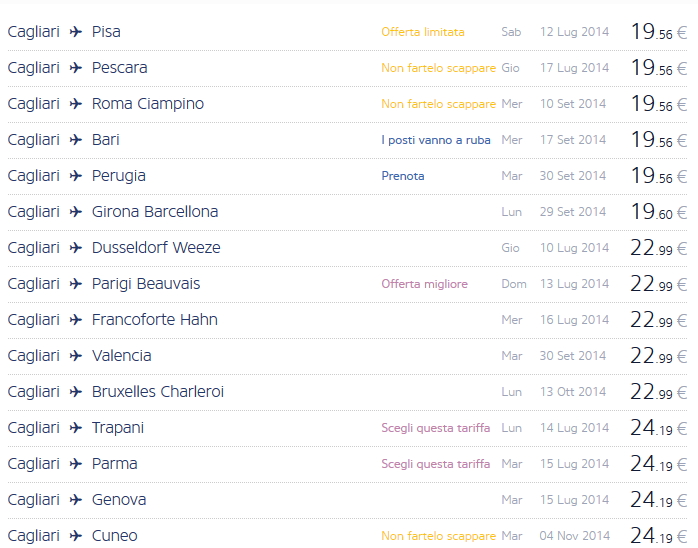Click Offerta migliore for Parigi Beauvais
The image size is (698, 548).
click(424, 284)
